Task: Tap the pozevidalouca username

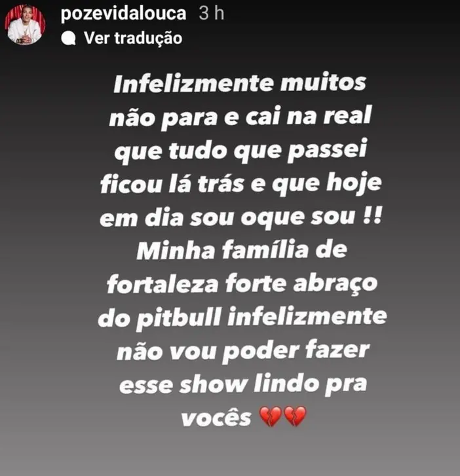Action: click(123, 14)
